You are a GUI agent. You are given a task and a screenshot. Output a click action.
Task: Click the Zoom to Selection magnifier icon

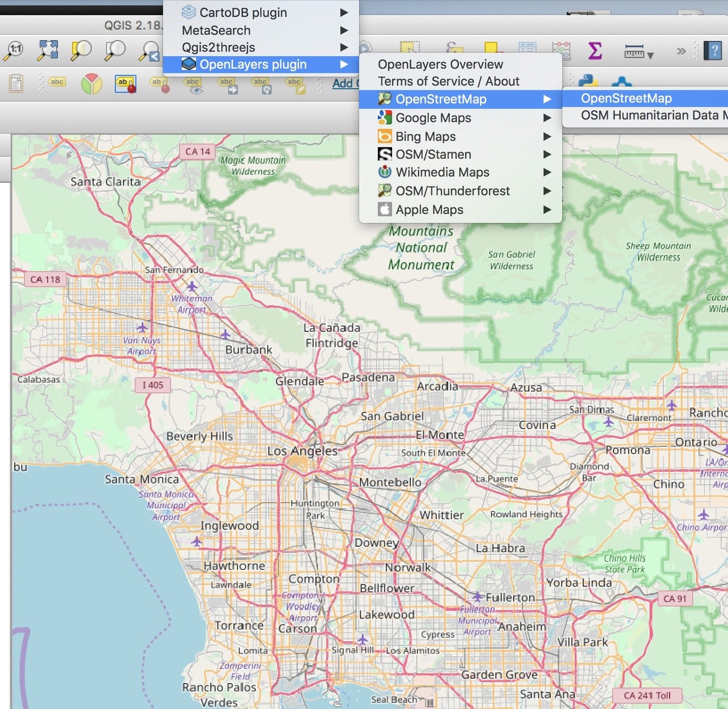[x=81, y=50]
